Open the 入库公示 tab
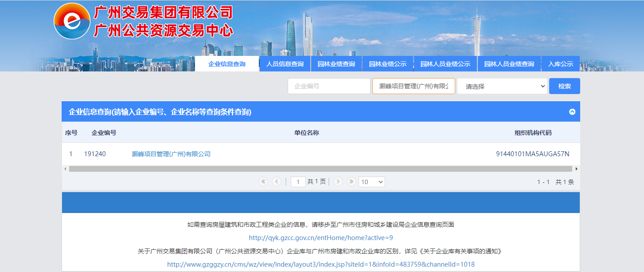Viewport: 644px width, 272px height. (560, 64)
